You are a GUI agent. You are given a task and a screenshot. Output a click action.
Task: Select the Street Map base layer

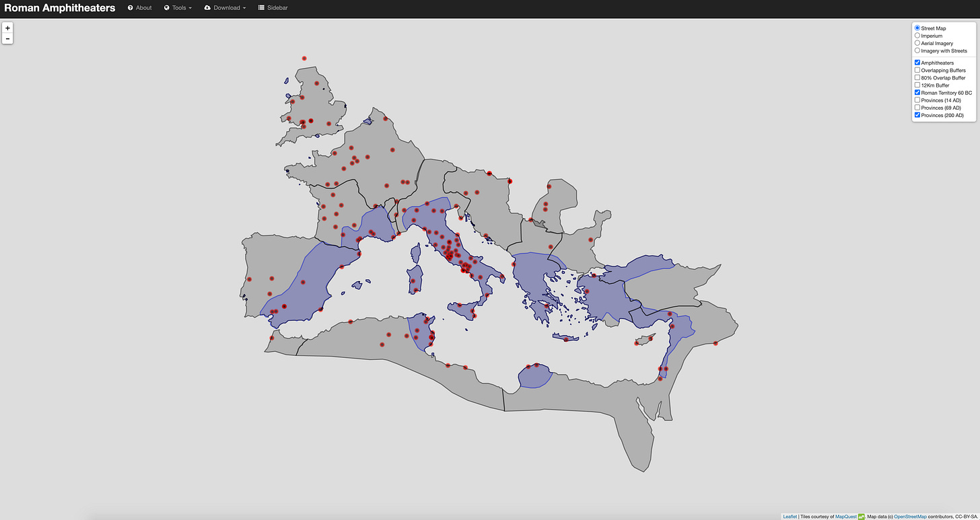(917, 28)
